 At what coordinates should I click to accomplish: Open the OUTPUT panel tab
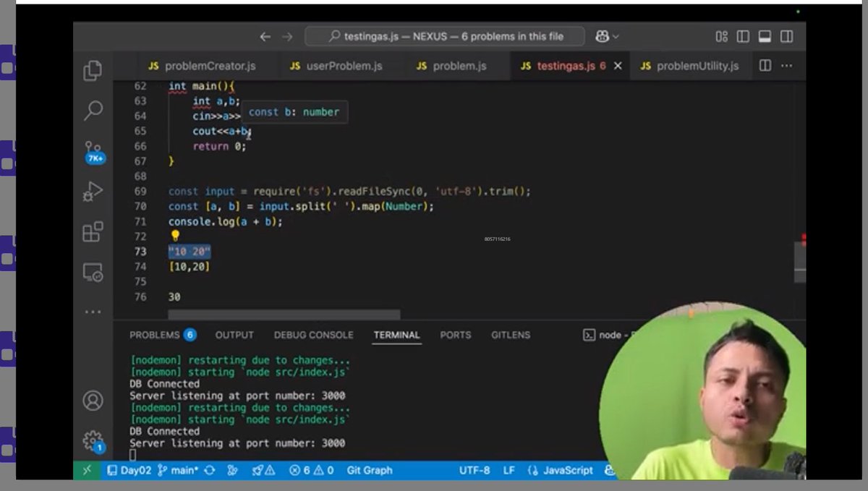click(x=234, y=335)
